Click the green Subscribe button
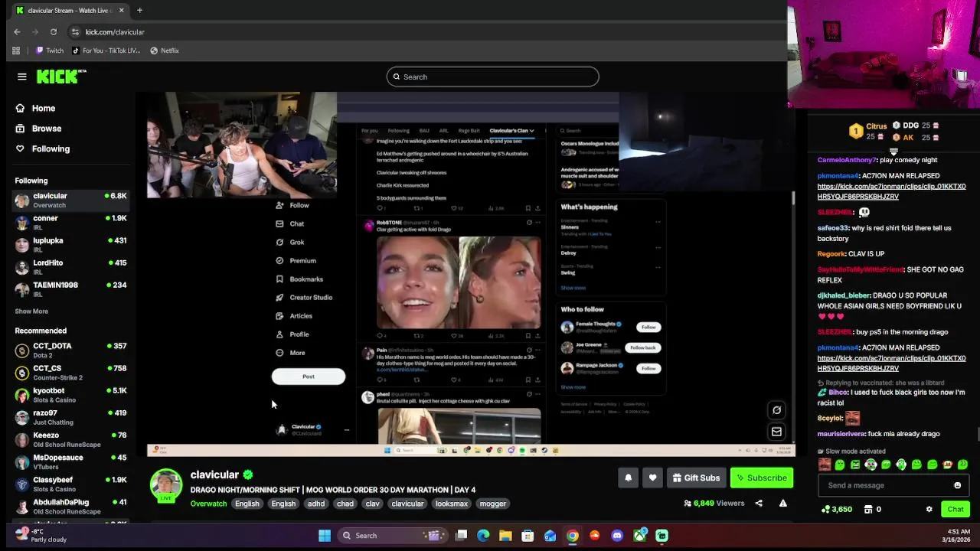Image resolution: width=980 pixels, height=551 pixels. coord(762,478)
